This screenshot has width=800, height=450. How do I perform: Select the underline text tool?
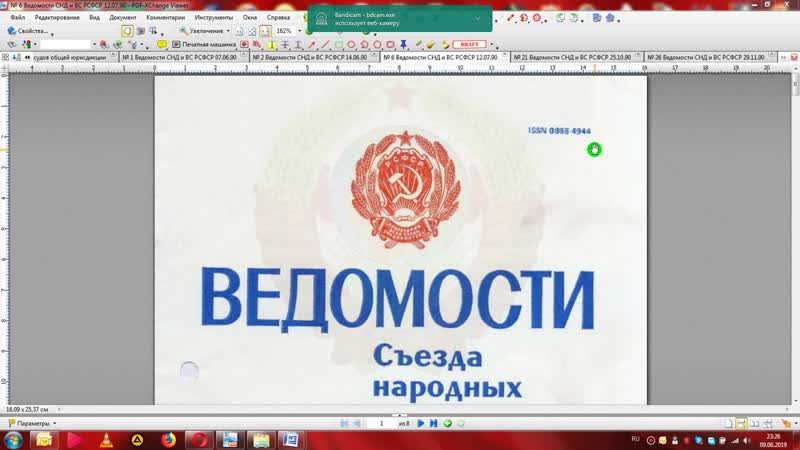[298, 44]
